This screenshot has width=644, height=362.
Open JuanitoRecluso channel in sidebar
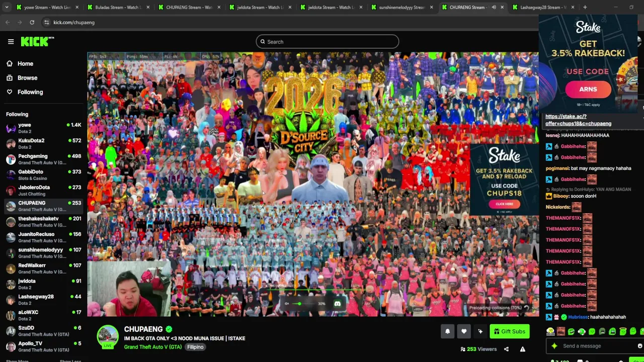[x=44, y=237]
